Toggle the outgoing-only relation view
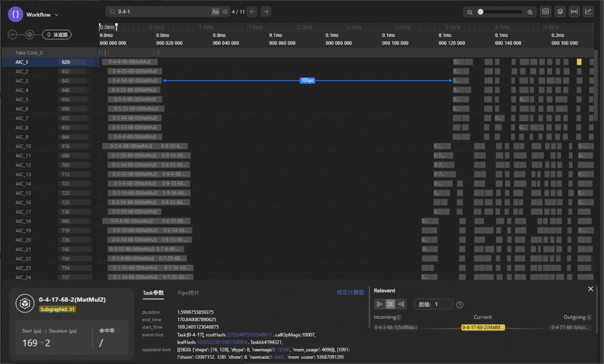Viewport: 604px width, 364px height. pyautogui.click(x=401, y=304)
